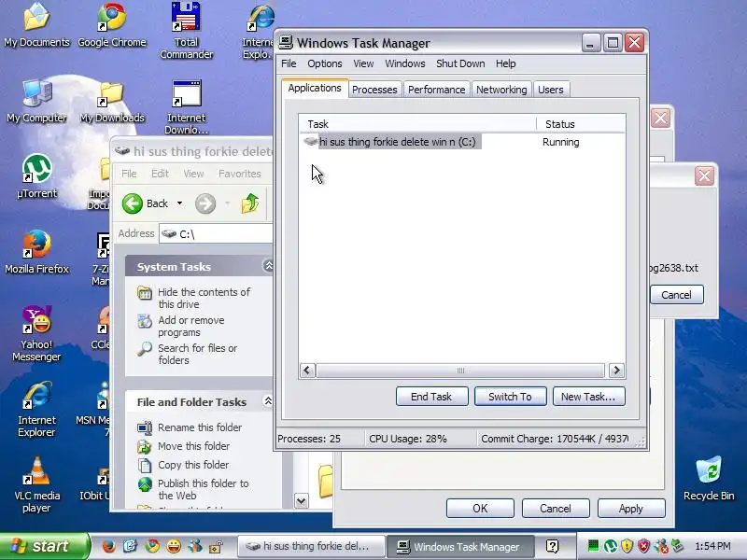Screen dimensions: 747x560
Task: Click OK in the background dialog
Action: coord(480,508)
